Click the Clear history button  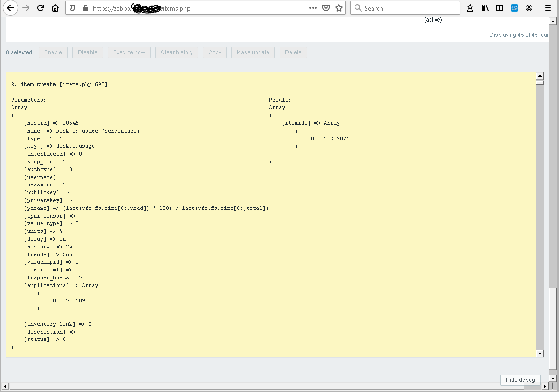point(177,52)
